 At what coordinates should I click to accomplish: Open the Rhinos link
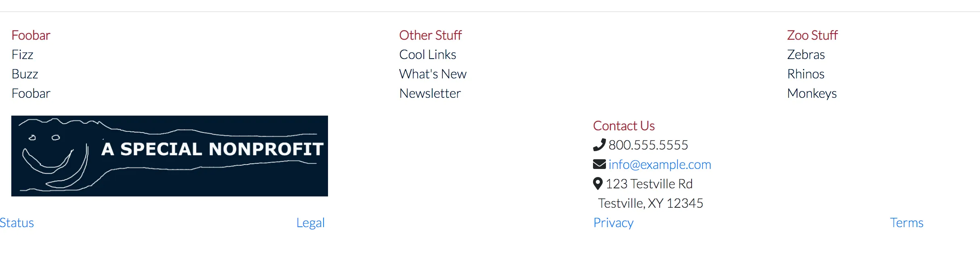click(806, 74)
